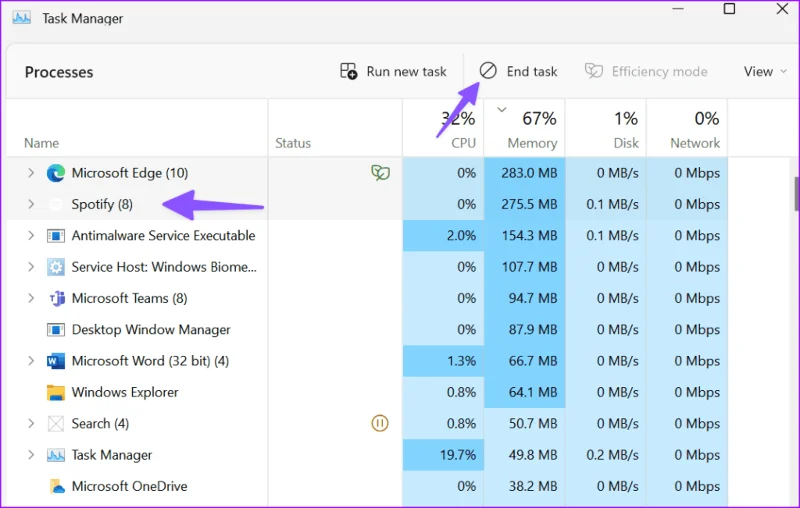The height and width of the screenshot is (508, 800).
Task: Expand Microsoft Word (32 bit) (4) group
Action: pos(31,361)
